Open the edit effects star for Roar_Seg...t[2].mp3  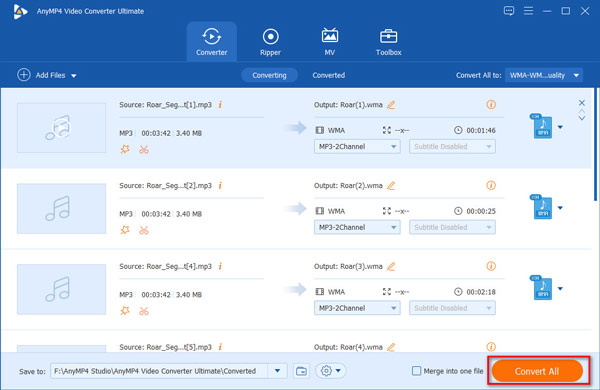click(x=125, y=230)
